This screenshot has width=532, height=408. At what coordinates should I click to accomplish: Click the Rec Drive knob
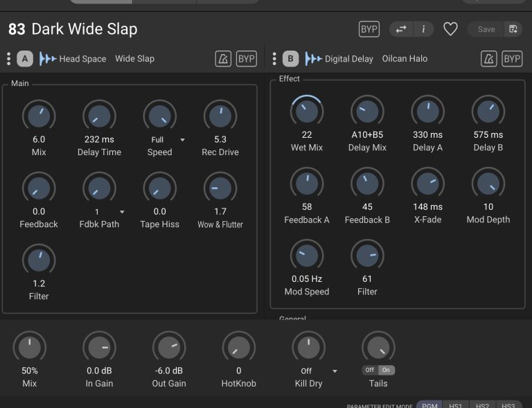(x=220, y=116)
